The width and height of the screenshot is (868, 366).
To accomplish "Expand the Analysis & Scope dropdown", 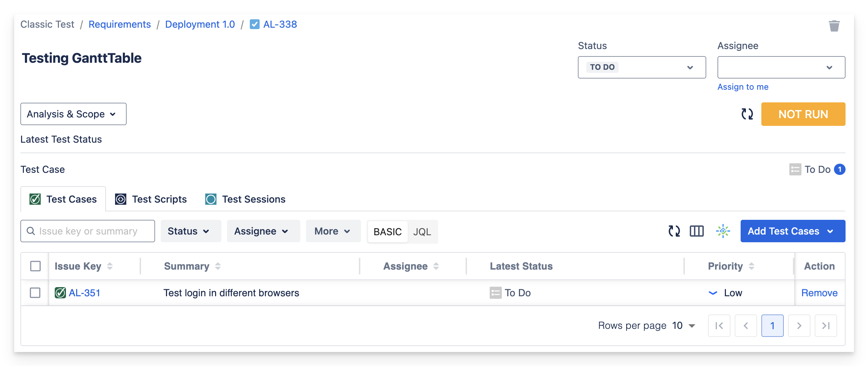I will coord(73,114).
